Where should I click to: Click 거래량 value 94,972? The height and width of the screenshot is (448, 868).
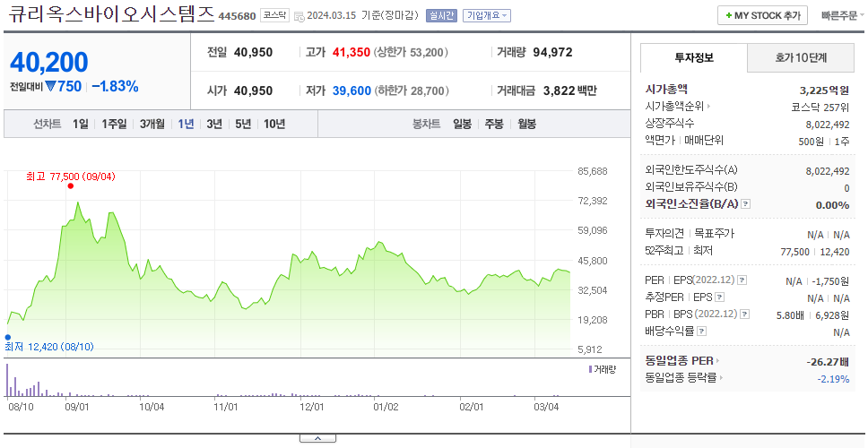[x=552, y=53]
